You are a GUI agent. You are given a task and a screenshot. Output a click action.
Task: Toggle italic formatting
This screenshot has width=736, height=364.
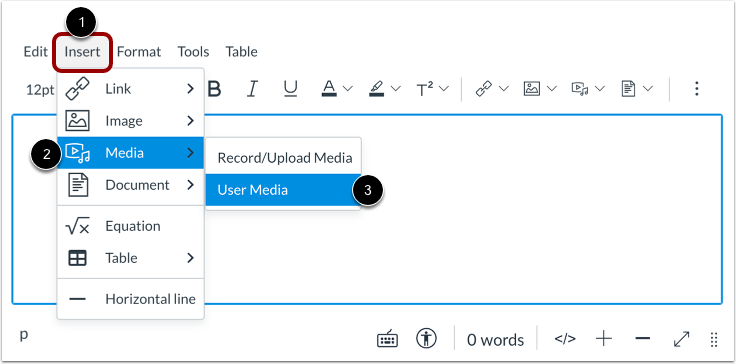coord(253,88)
